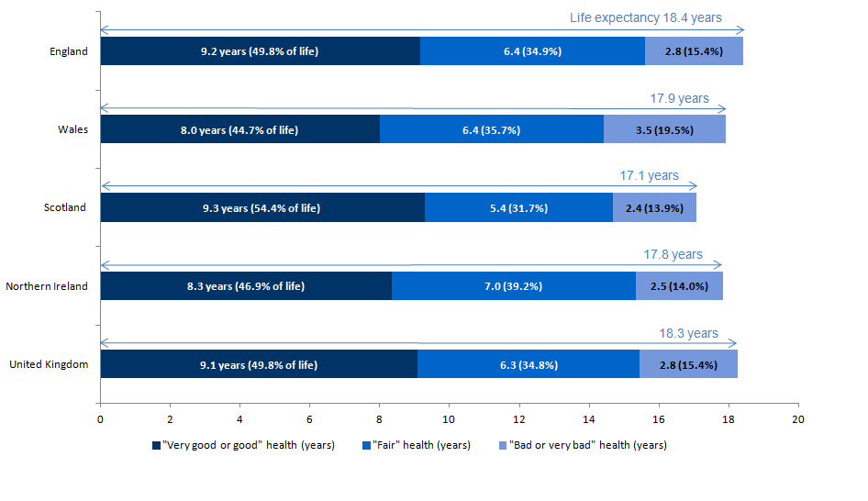Click the dark navy "Very good or good" legend swatch
This screenshot has height=501, width=868.
(x=157, y=446)
